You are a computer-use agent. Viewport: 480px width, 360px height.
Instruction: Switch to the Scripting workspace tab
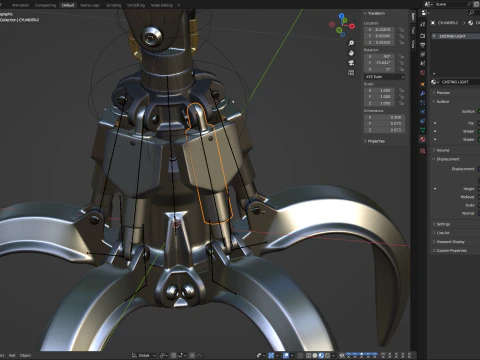coord(114,5)
